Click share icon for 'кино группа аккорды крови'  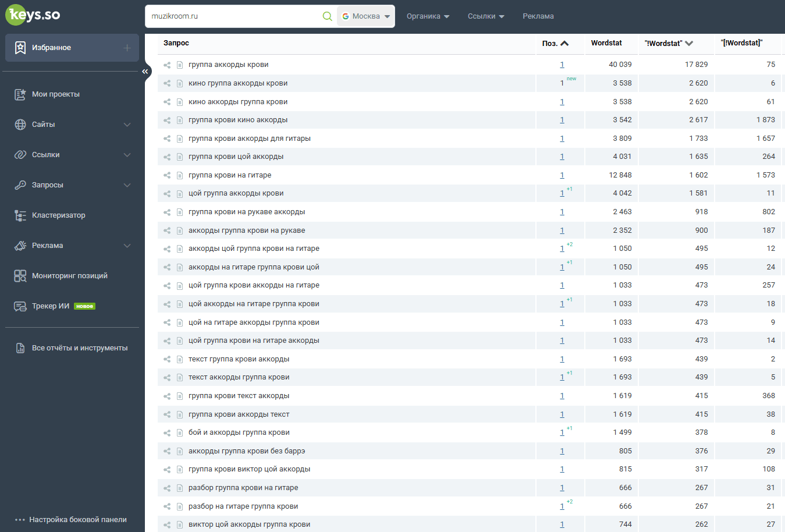[x=167, y=83]
